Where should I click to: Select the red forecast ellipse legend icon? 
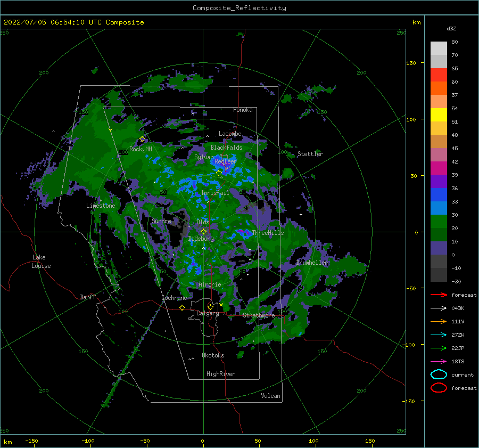pos(439,388)
